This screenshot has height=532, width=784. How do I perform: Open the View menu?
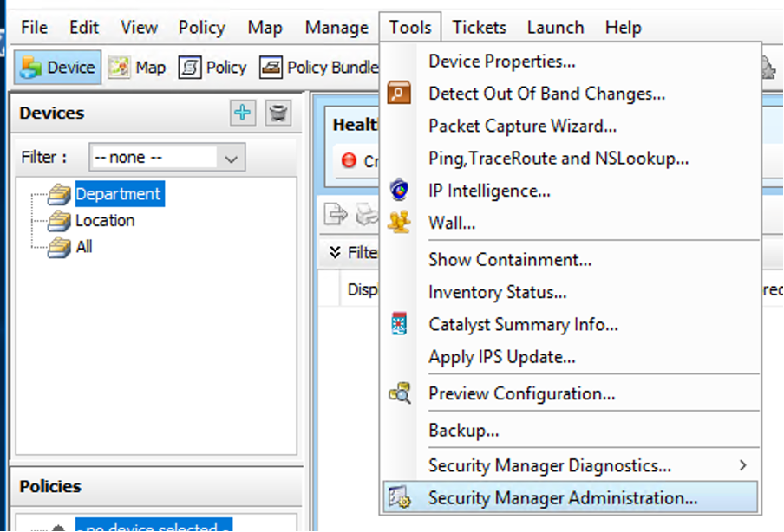coord(139,28)
